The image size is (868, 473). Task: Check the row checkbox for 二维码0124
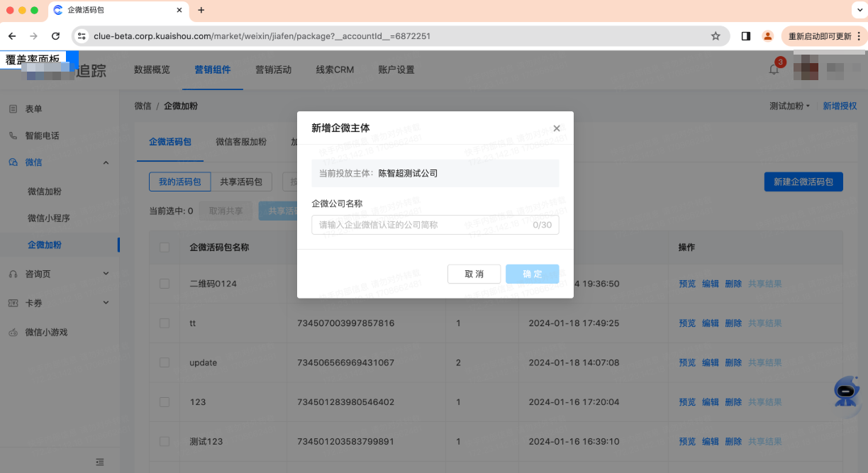pos(164,284)
